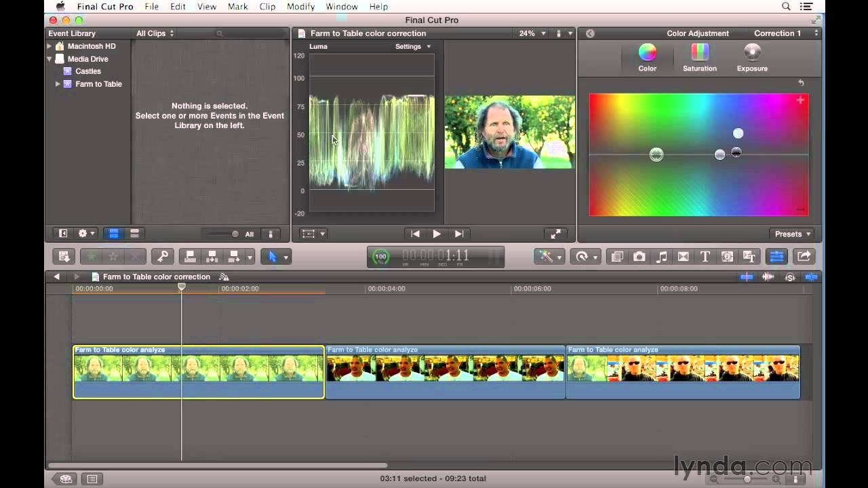Toggle the background tasks 100% indicator

(381, 257)
